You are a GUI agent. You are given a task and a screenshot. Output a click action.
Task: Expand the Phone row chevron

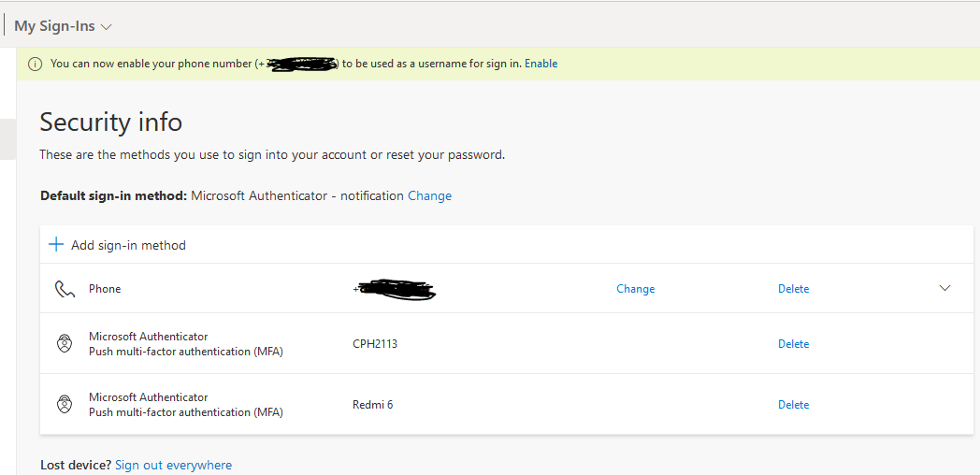[x=945, y=288]
